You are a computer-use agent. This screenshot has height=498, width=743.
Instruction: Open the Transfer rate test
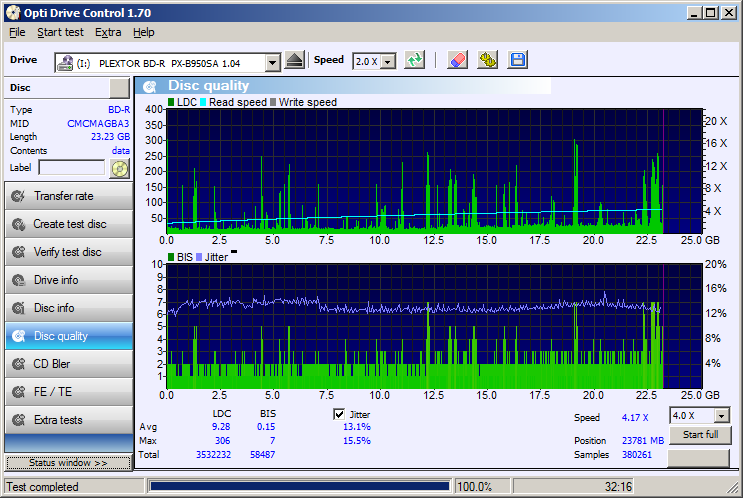pos(69,196)
